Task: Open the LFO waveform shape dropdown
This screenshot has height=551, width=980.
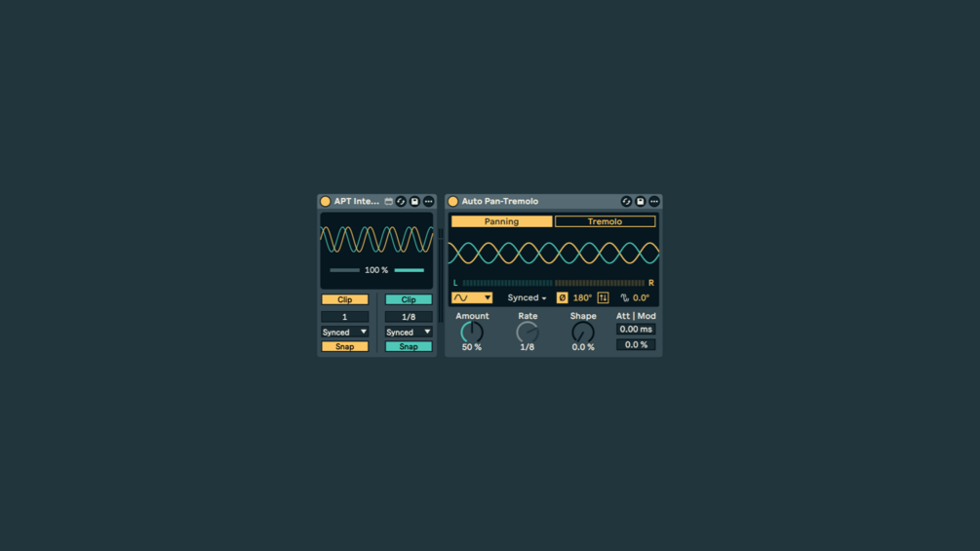Action: [472, 298]
